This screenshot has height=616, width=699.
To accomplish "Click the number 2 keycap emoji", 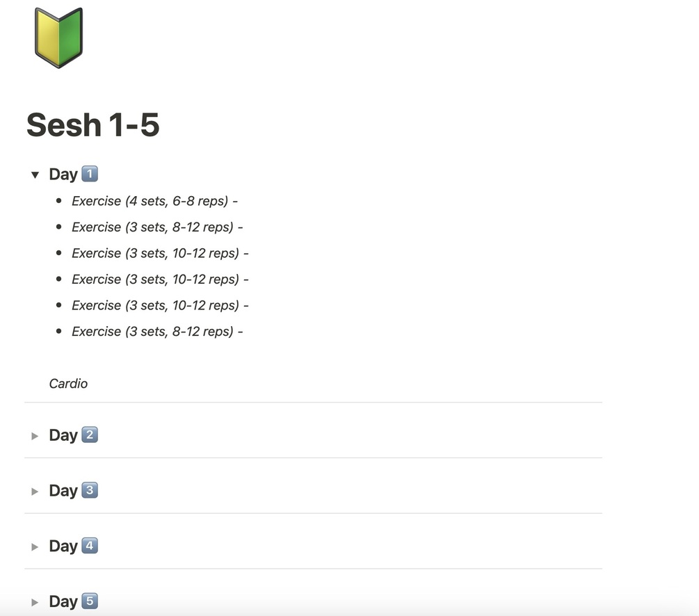I will point(90,435).
